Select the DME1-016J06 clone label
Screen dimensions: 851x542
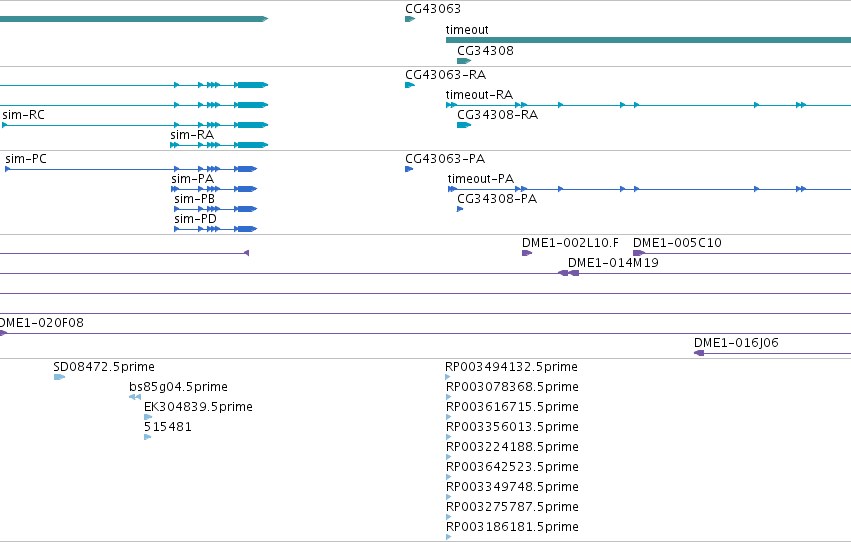(736, 343)
